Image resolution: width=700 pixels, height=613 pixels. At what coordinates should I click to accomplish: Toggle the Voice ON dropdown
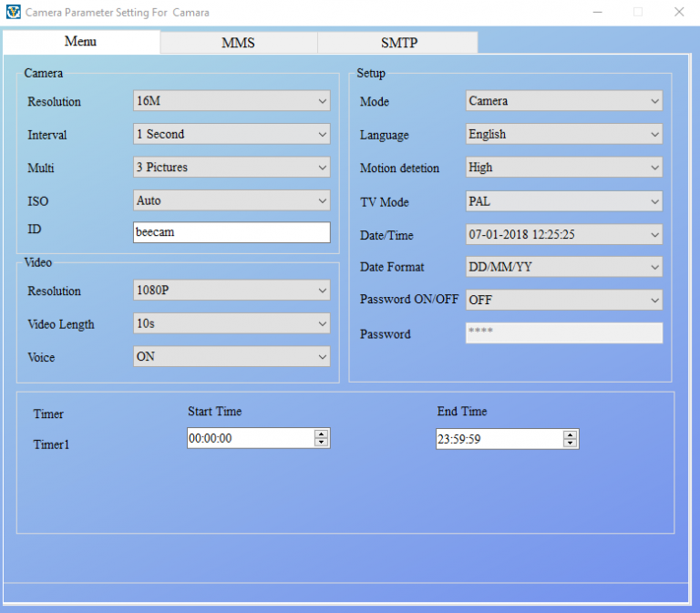(x=232, y=357)
